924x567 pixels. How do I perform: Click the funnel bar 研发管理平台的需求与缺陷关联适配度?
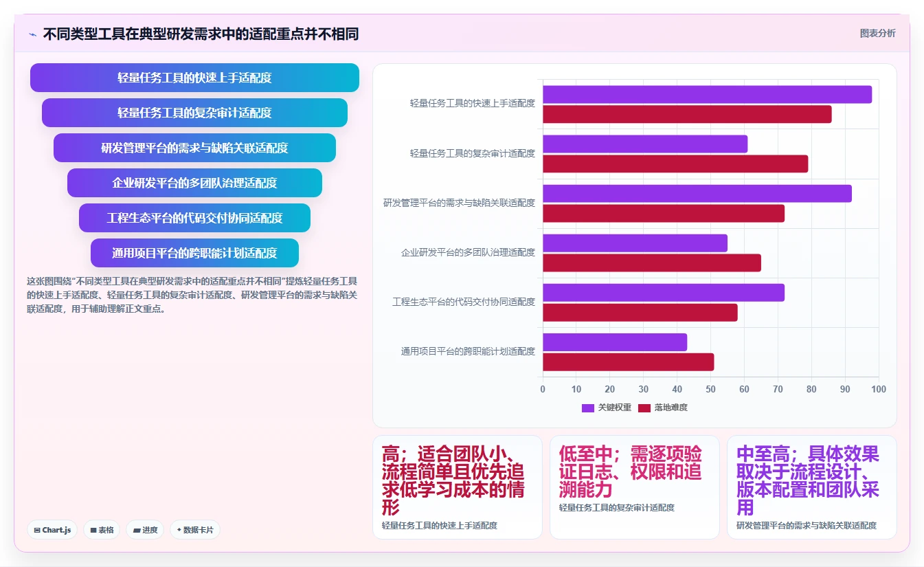[194, 148]
